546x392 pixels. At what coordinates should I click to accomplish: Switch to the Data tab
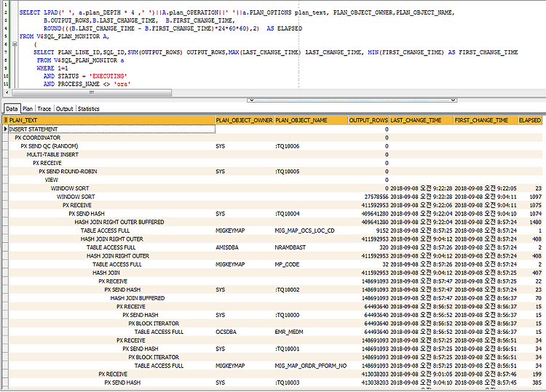click(12, 109)
